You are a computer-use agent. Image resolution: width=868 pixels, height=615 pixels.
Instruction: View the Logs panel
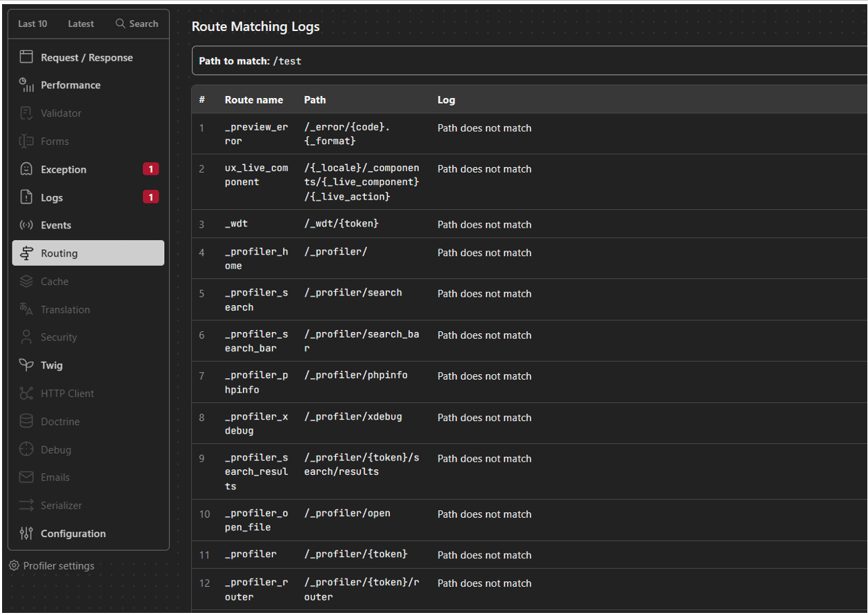(x=52, y=197)
